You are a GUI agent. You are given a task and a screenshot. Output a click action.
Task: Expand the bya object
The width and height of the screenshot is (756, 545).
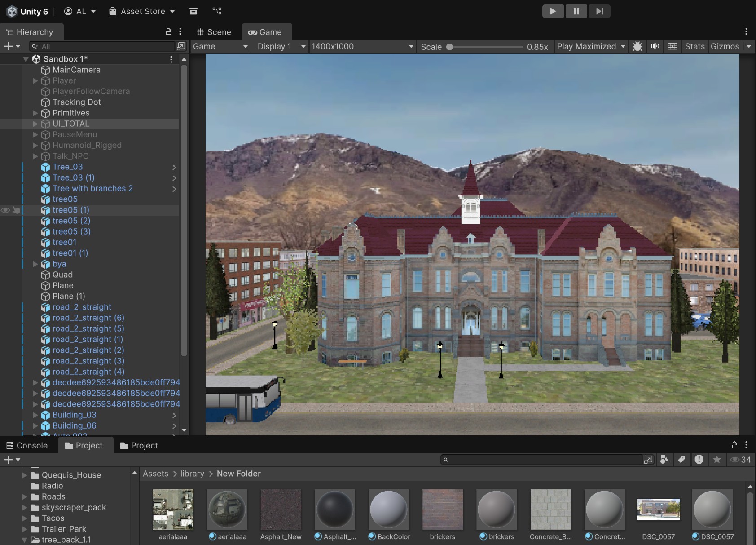click(x=35, y=264)
